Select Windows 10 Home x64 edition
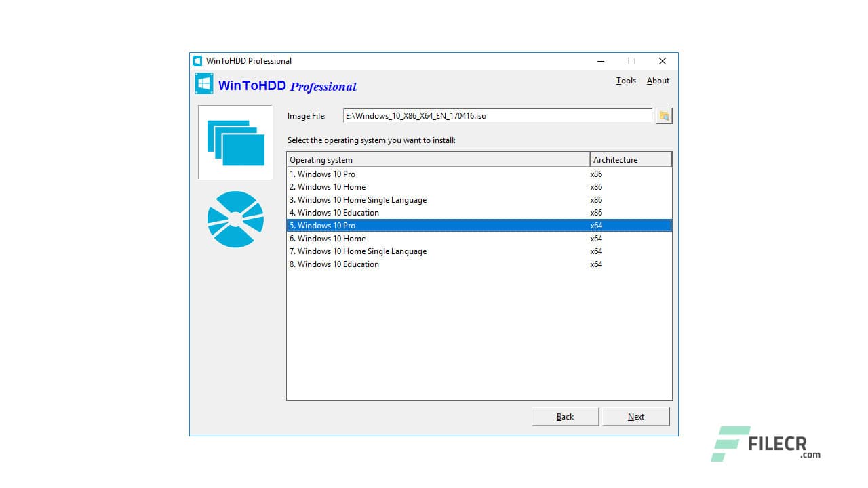Screen dimensions: 868x488 pos(407,238)
